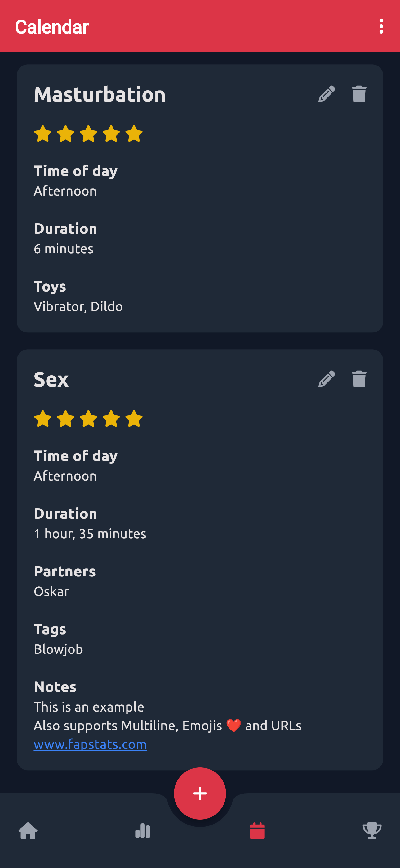The image size is (400, 868).
Task: Click the third star of Masturbation rating
Action: [88, 134]
